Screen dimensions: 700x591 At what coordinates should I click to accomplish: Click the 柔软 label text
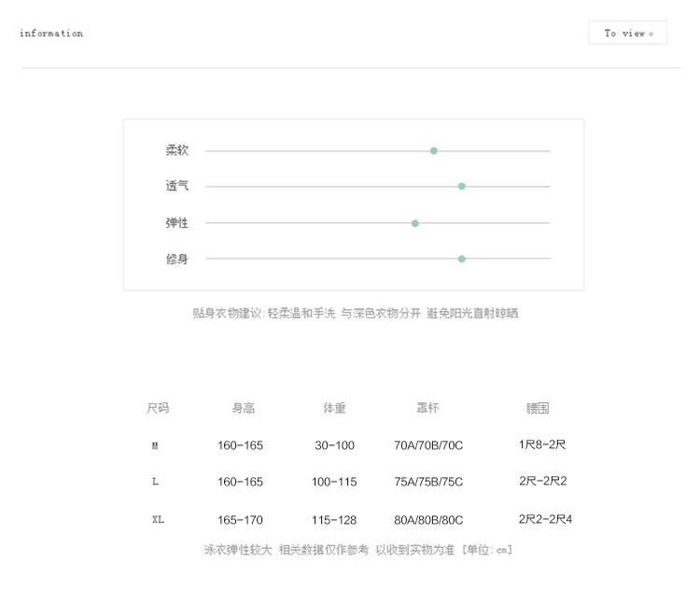click(176, 150)
